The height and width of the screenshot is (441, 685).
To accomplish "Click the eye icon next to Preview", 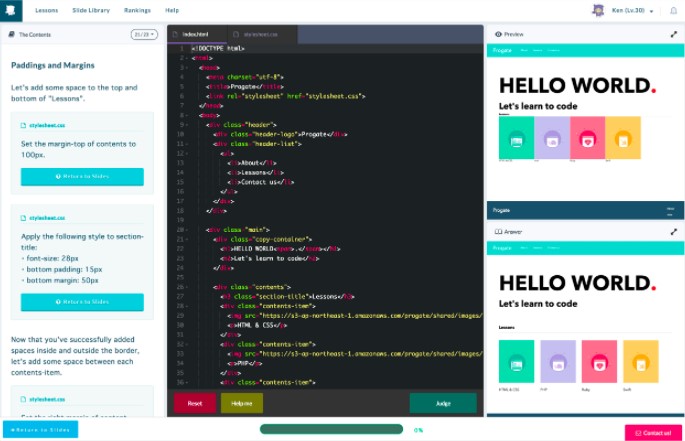I will (x=498, y=34).
